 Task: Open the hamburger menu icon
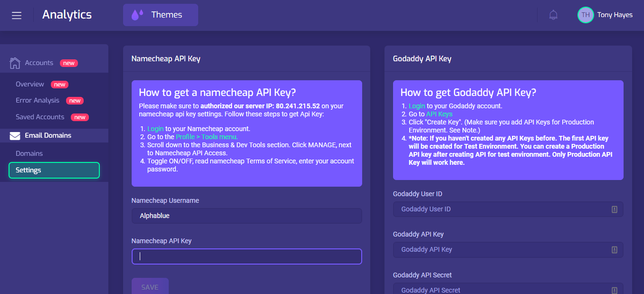coord(17,15)
